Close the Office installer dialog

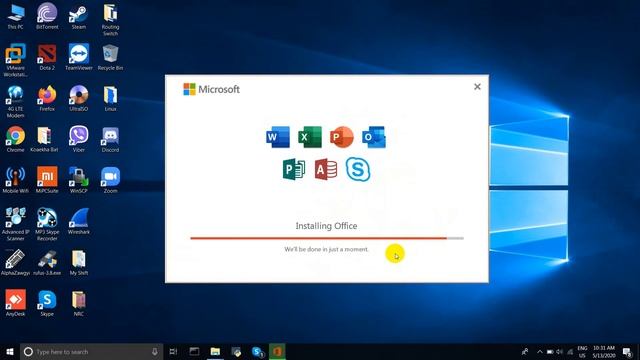[477, 87]
